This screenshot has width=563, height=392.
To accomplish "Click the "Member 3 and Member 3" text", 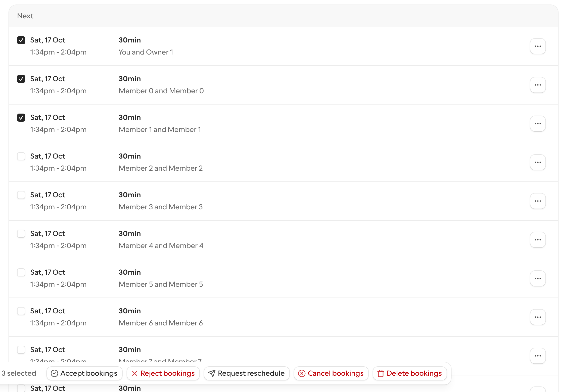I will click(x=161, y=207).
